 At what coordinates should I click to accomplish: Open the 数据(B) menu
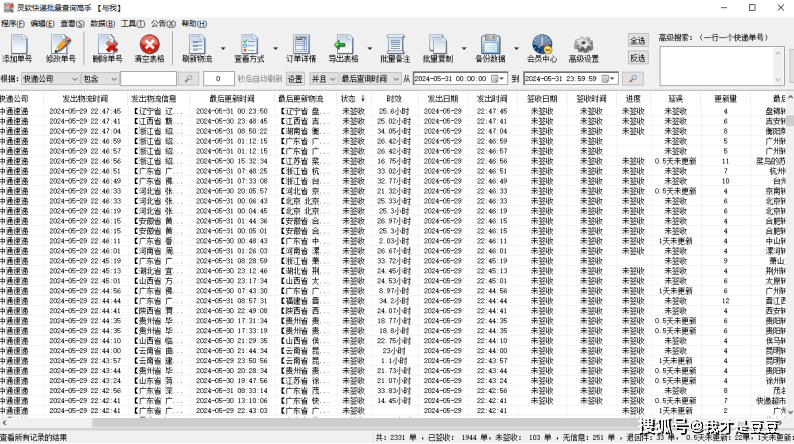[x=103, y=24]
